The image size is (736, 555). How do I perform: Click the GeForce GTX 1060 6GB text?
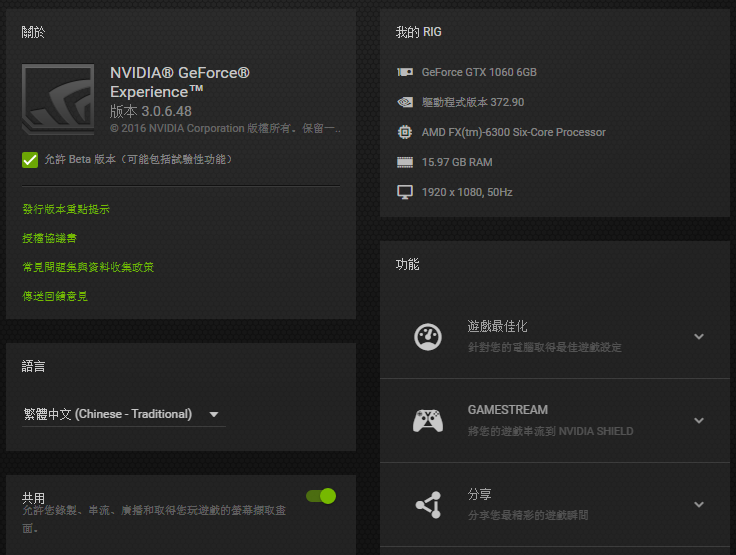point(479,72)
